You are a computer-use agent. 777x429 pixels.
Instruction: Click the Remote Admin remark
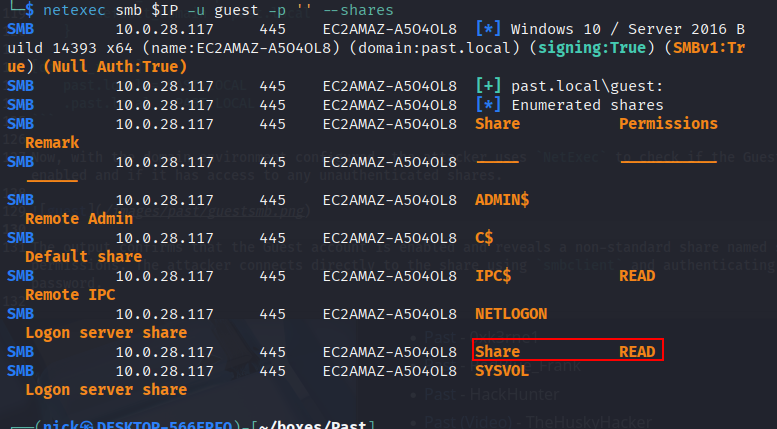point(79,218)
